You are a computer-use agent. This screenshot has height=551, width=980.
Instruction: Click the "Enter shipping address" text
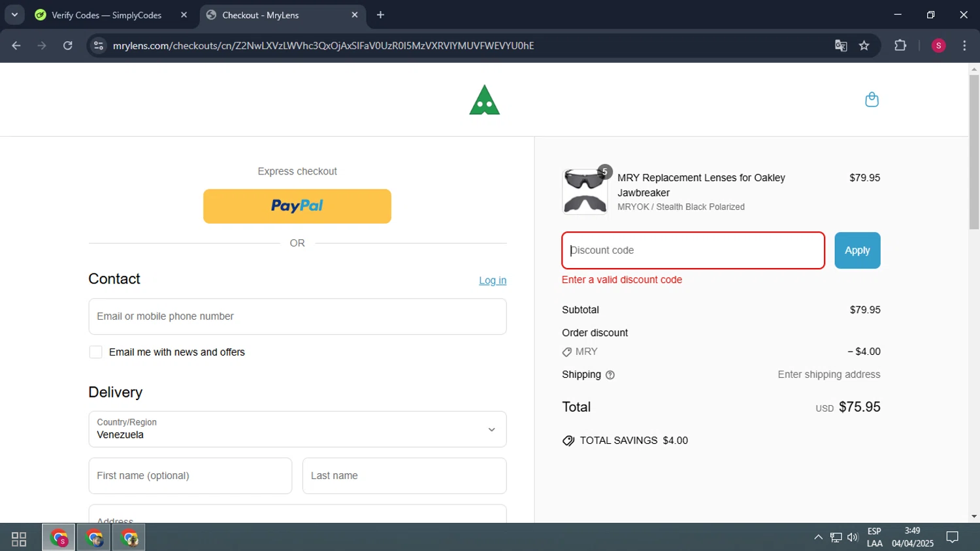tap(828, 375)
